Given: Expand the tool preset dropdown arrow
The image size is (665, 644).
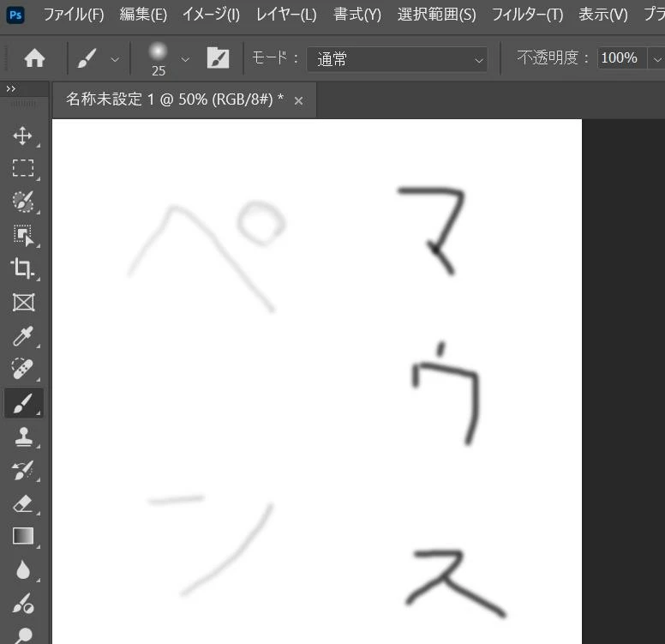Looking at the screenshot, I should [x=115, y=59].
